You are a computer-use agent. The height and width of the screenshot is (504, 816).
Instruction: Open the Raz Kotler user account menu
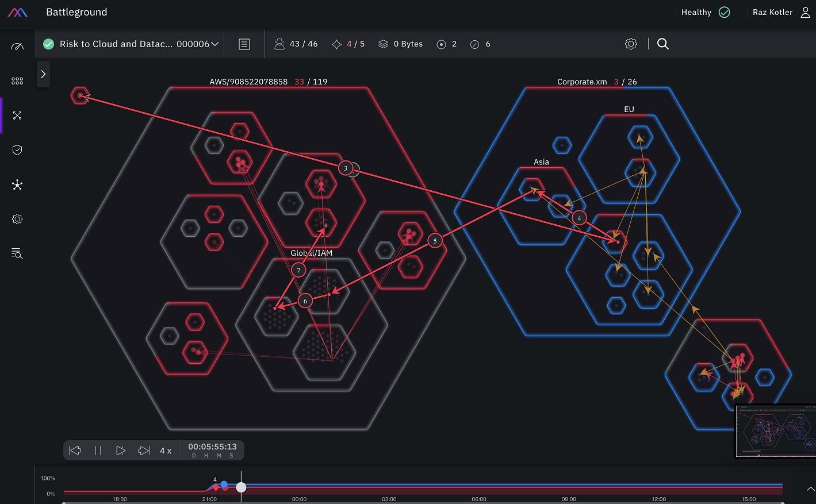781,12
